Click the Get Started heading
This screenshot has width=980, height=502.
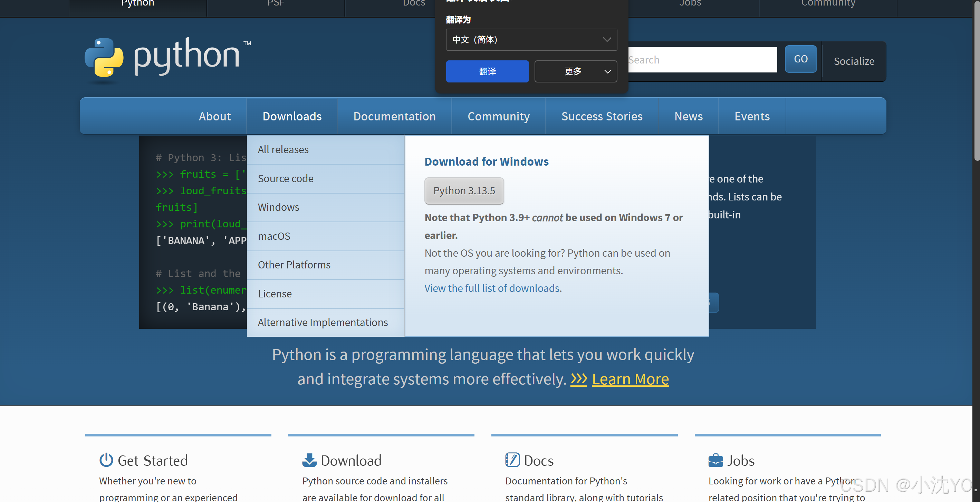(x=153, y=461)
